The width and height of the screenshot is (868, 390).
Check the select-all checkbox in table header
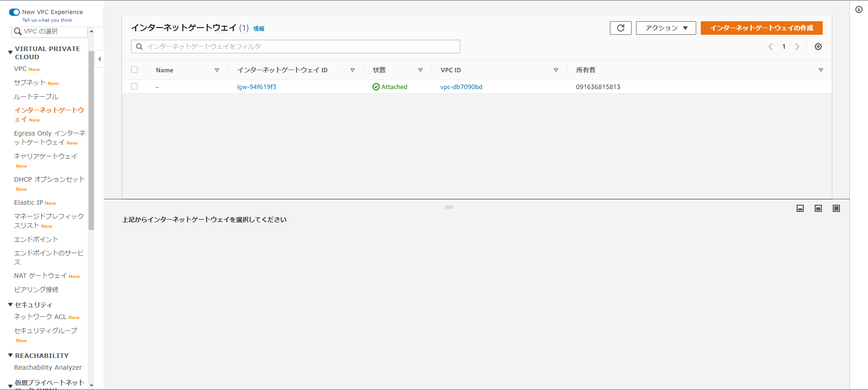click(x=134, y=70)
